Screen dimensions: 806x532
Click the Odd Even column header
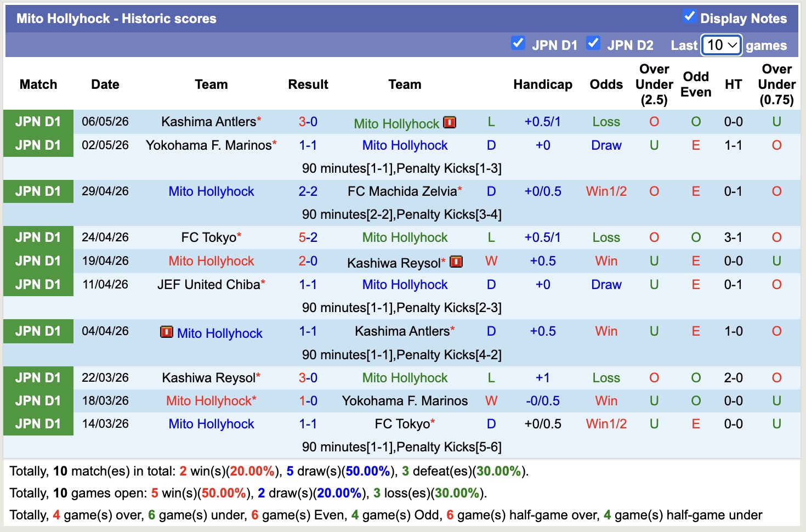coord(696,84)
